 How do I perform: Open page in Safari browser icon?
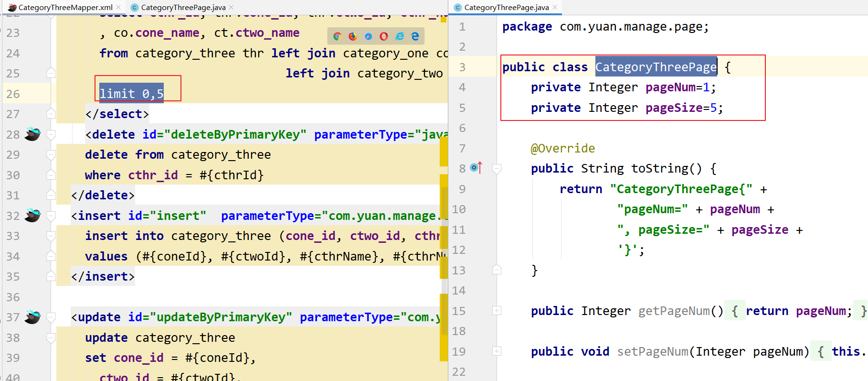click(x=368, y=36)
